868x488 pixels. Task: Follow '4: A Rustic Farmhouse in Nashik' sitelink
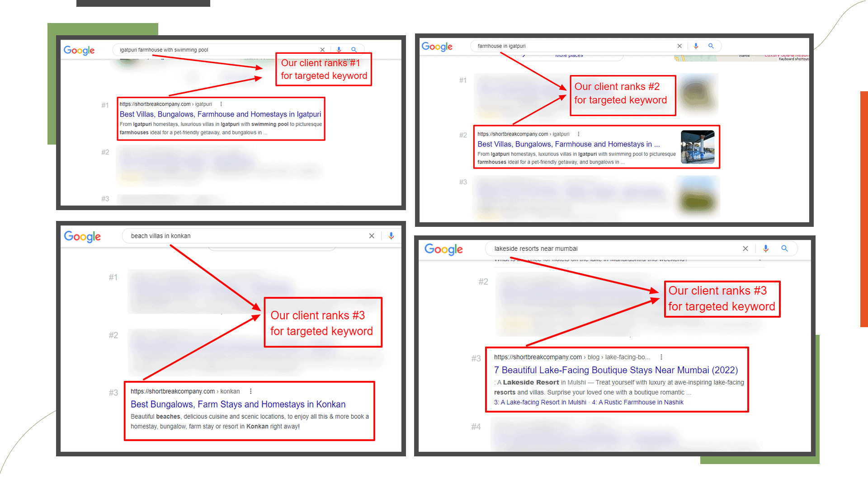coord(638,402)
